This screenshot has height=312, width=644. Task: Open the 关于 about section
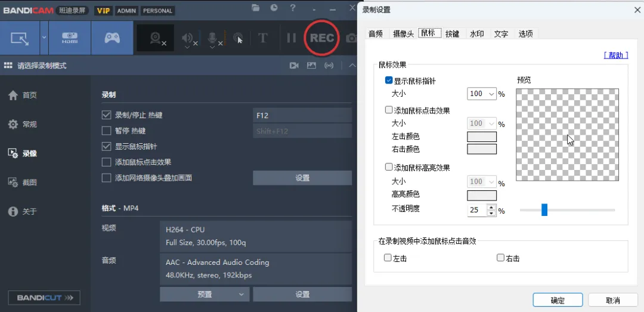coord(23,211)
